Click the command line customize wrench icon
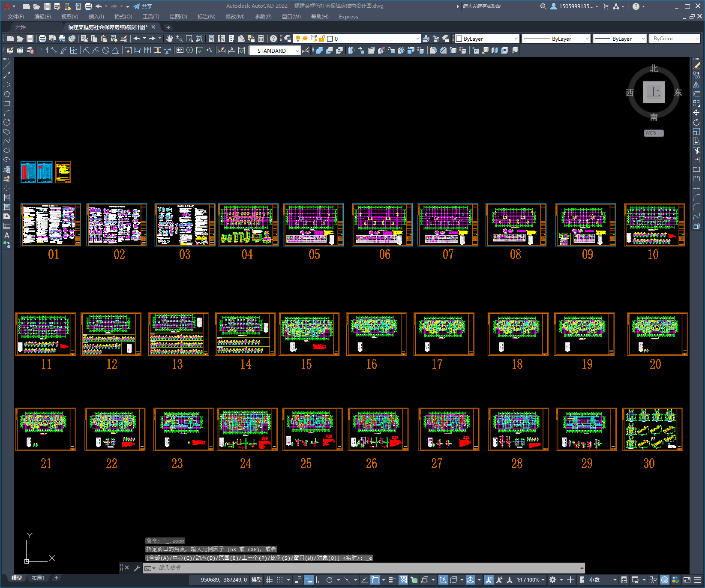This screenshot has width=705, height=588. (137, 568)
